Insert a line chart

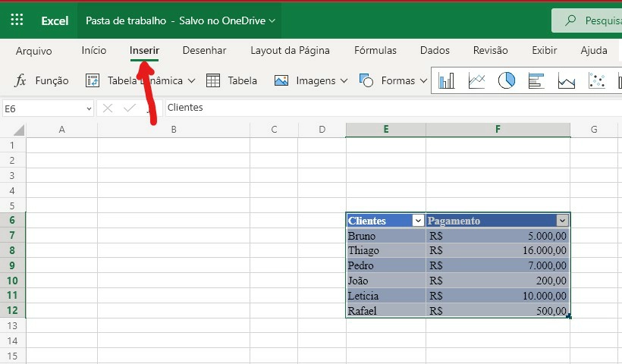coord(476,80)
